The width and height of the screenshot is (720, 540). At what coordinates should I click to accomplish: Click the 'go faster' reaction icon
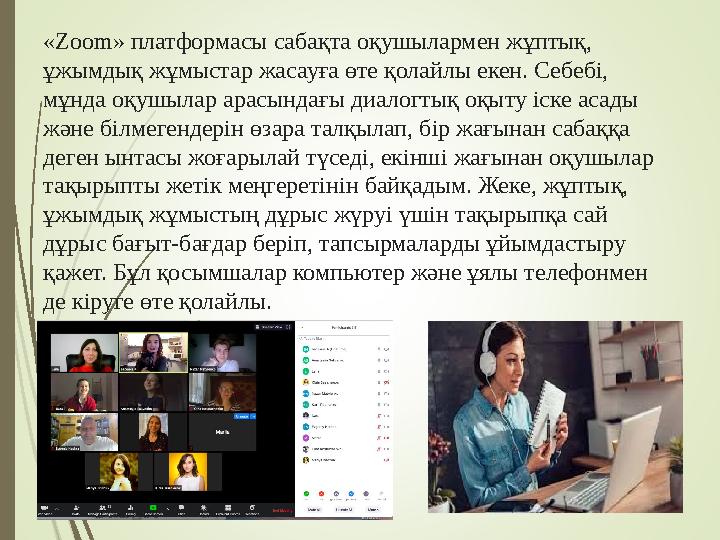351,494
